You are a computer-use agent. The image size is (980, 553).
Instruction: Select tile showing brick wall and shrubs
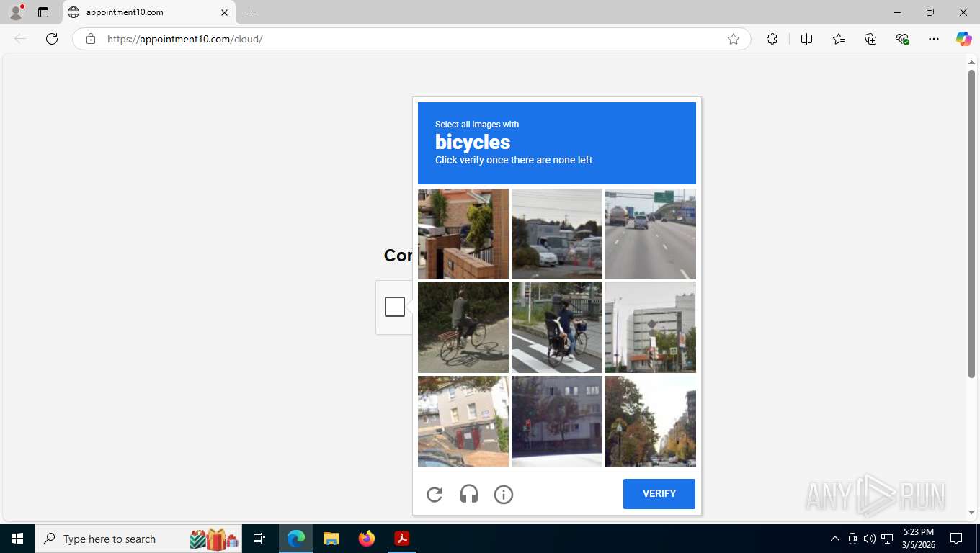[x=463, y=234]
